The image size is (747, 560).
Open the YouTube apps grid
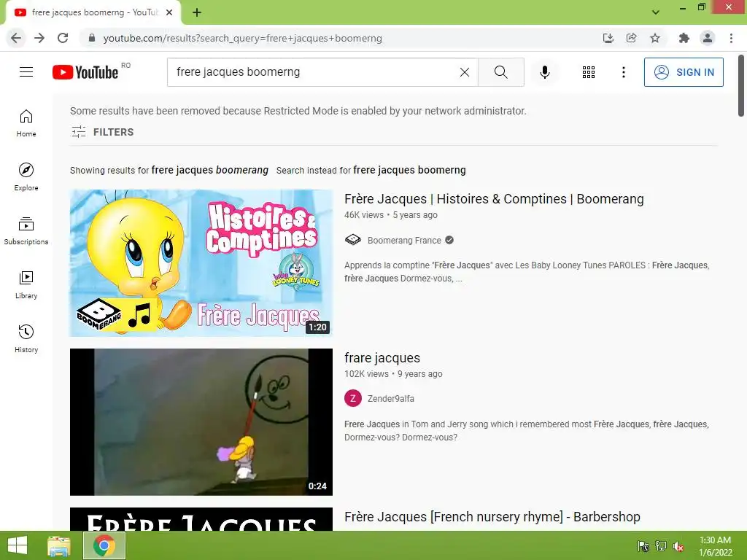pos(589,72)
